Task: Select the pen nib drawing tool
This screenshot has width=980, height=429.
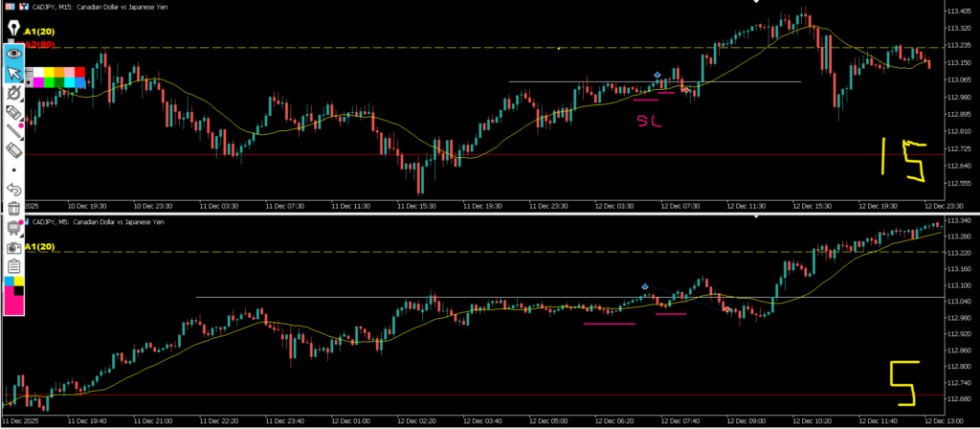Action: point(13,31)
